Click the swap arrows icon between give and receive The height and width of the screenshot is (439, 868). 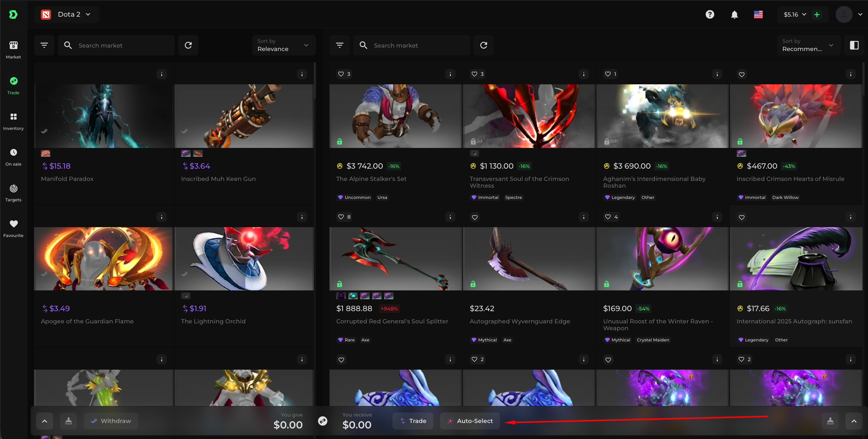tap(323, 421)
